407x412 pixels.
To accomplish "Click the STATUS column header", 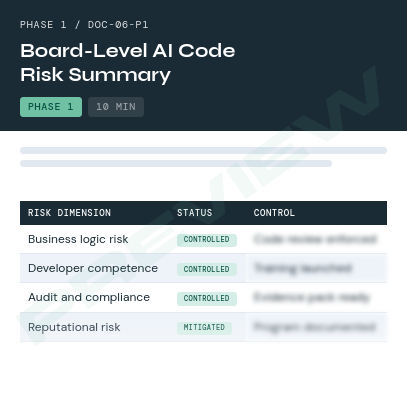I will coord(195,213).
